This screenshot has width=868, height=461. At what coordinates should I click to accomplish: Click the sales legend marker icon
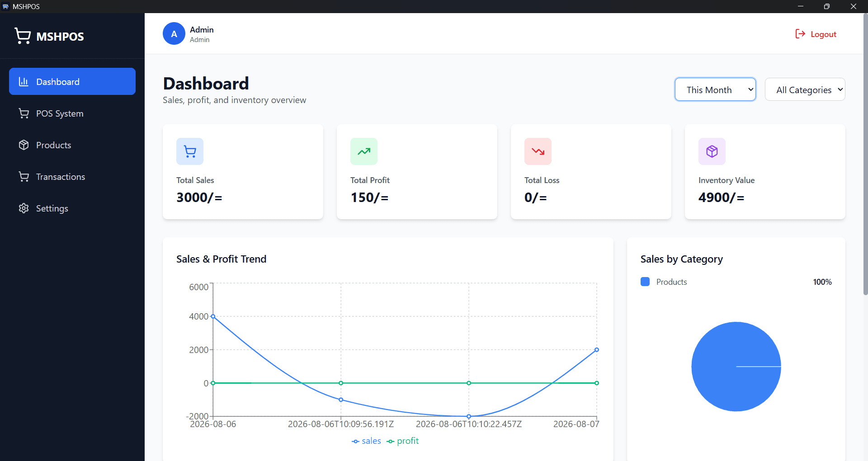(x=356, y=442)
